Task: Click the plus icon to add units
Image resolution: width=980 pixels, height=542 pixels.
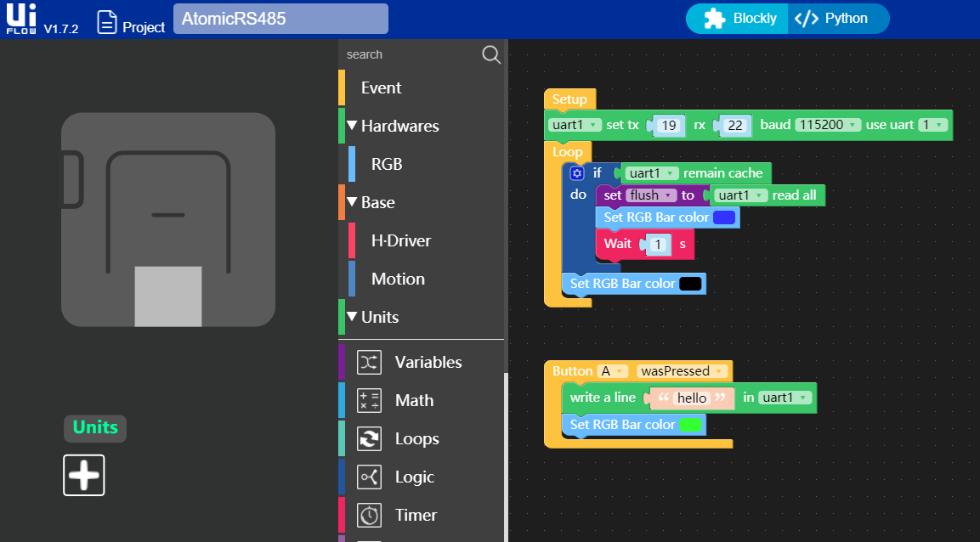Action: click(84, 475)
